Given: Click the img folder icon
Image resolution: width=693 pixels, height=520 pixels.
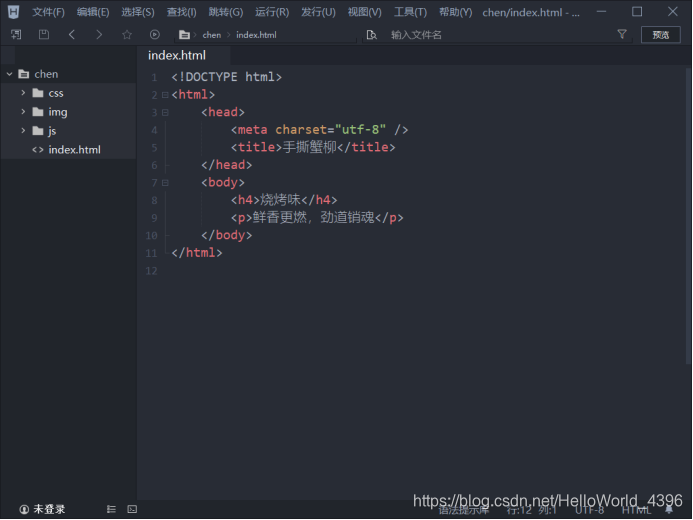Looking at the screenshot, I should 38,112.
